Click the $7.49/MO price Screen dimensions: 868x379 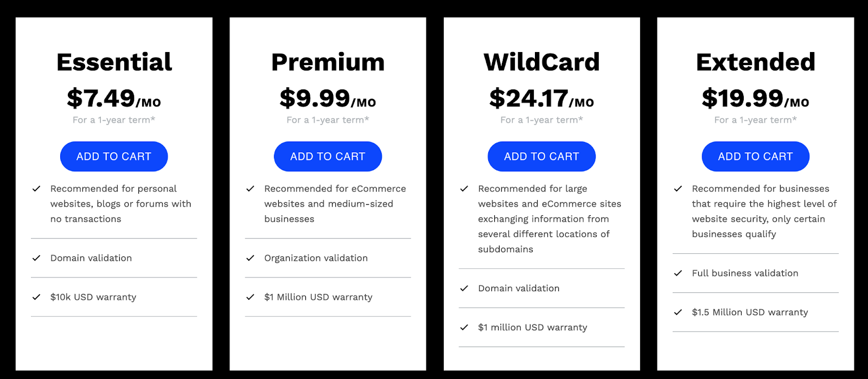114,99
